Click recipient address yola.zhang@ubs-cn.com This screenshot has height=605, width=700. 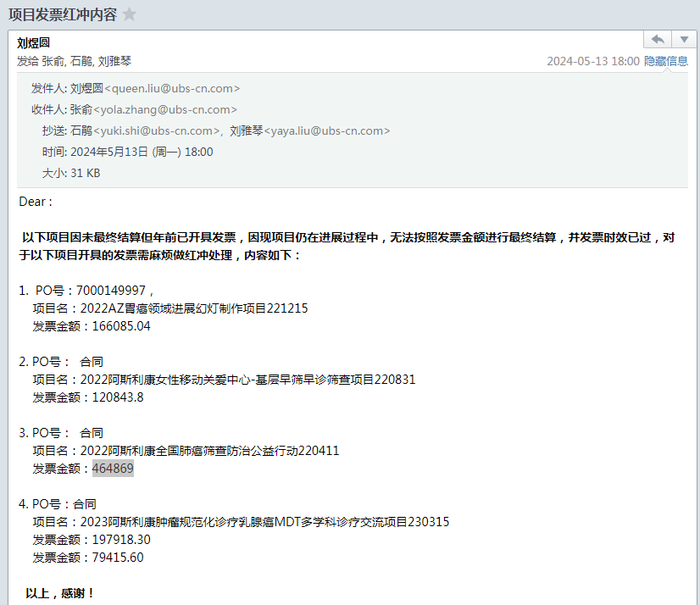point(164,109)
